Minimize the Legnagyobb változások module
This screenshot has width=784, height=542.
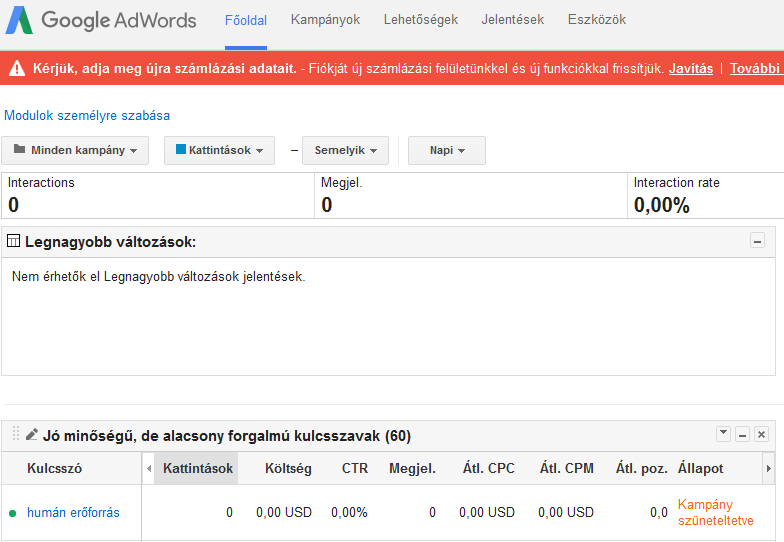758,241
